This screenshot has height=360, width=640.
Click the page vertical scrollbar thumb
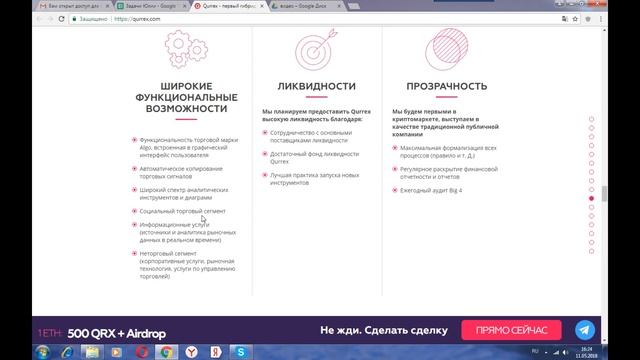[x=604, y=193]
